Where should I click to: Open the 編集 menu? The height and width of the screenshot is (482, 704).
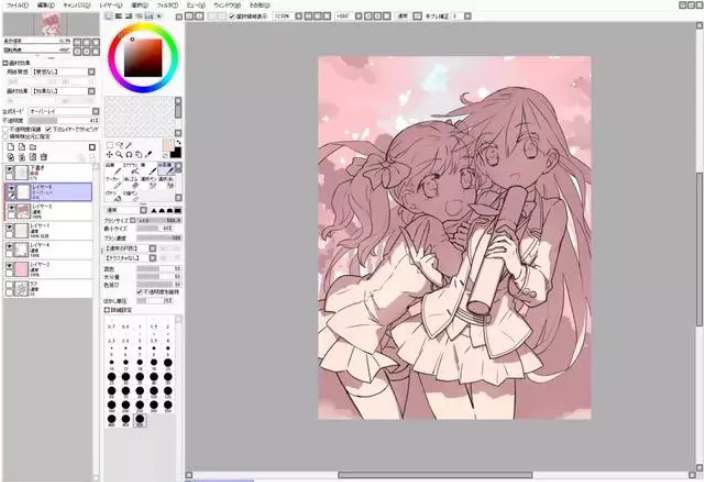pyautogui.click(x=46, y=5)
